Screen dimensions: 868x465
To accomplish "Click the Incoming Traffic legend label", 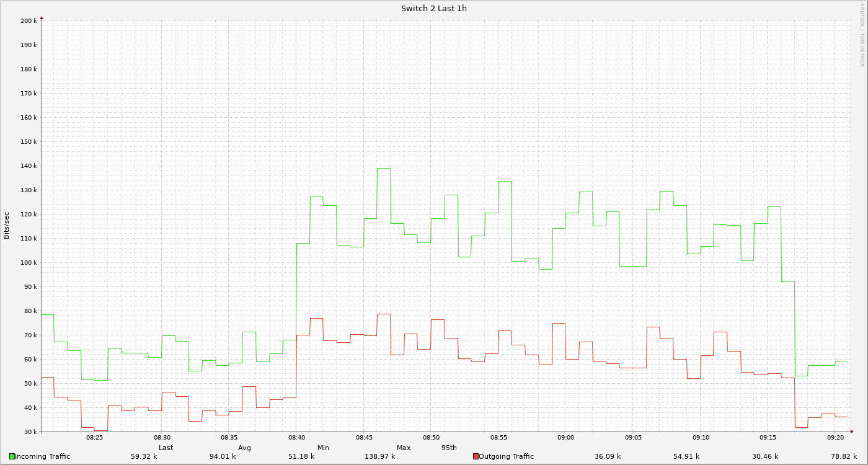I will (42, 456).
